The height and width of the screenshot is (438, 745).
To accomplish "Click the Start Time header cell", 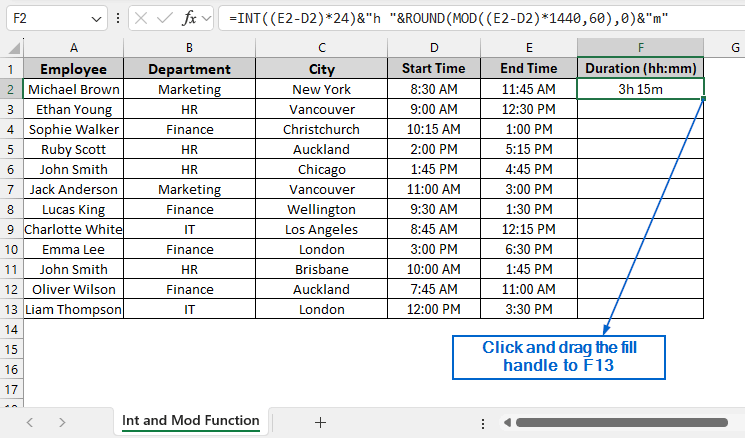I will click(x=434, y=69).
